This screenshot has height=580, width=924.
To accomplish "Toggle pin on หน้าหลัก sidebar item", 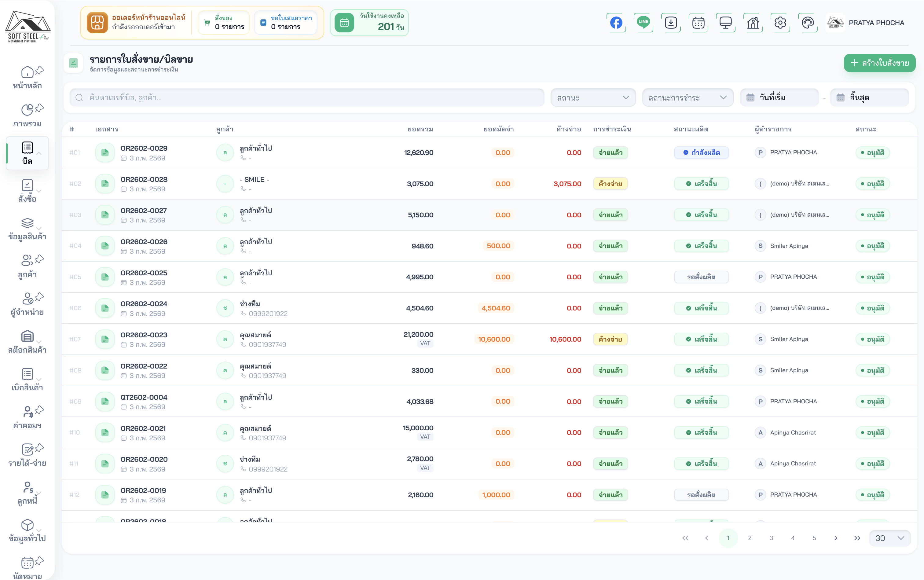I will (39, 71).
